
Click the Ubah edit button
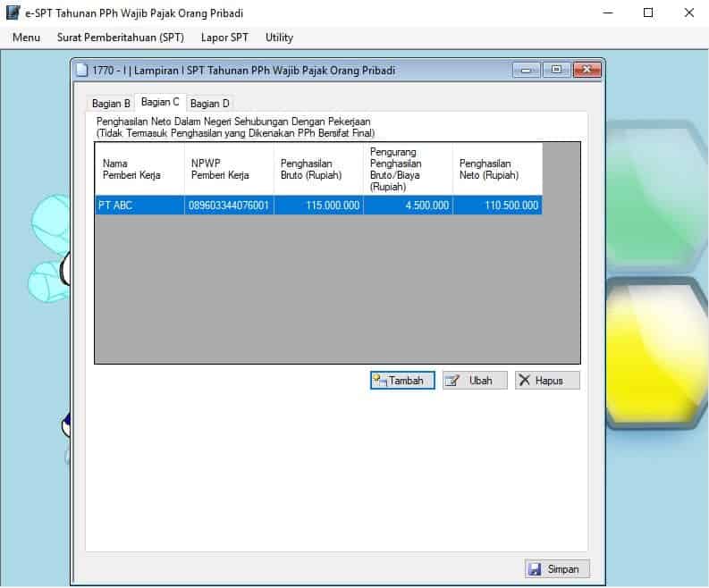(474, 381)
